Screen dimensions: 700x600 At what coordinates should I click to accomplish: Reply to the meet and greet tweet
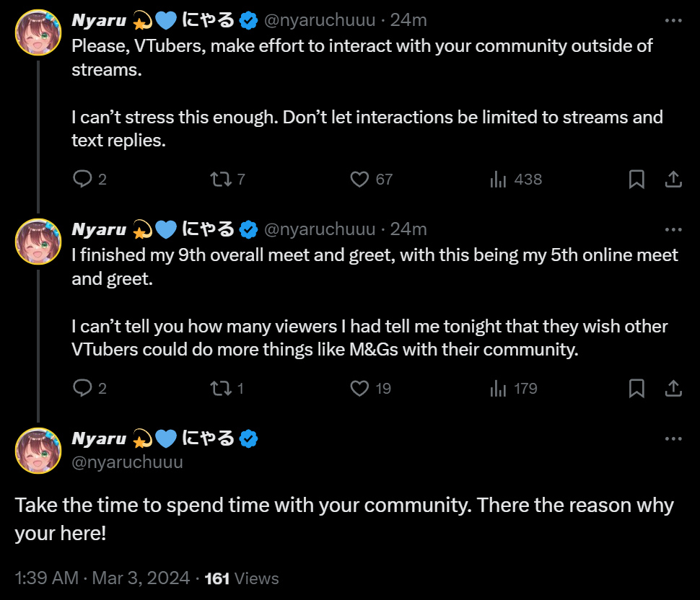83,388
